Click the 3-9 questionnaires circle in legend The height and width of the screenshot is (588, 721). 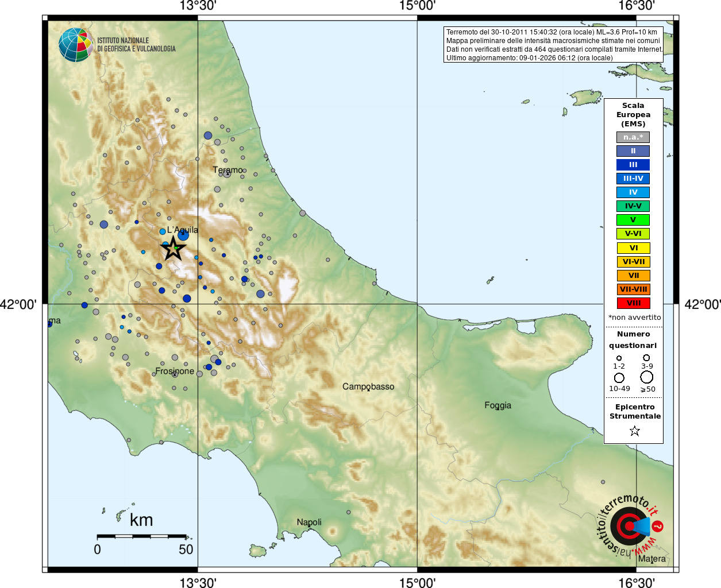coord(646,357)
